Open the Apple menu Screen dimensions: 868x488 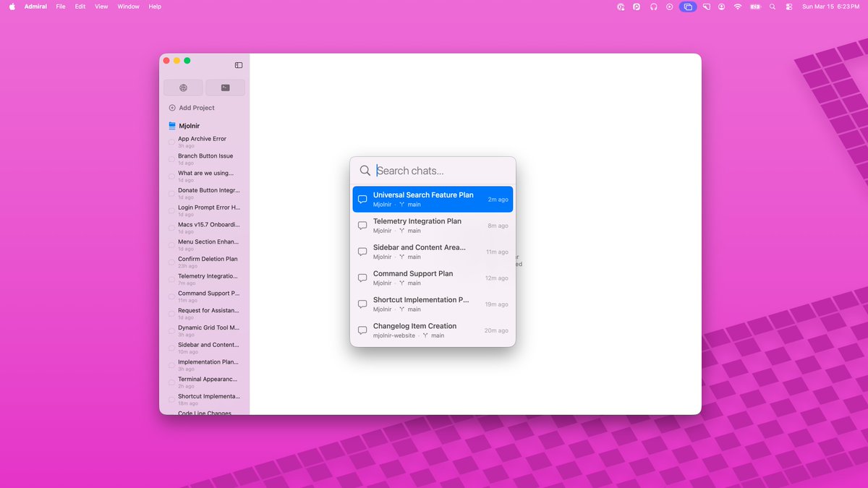coord(12,7)
